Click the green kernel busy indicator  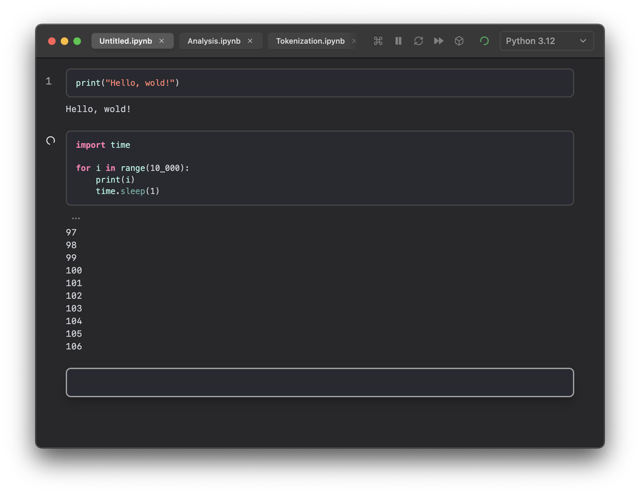[x=484, y=41]
